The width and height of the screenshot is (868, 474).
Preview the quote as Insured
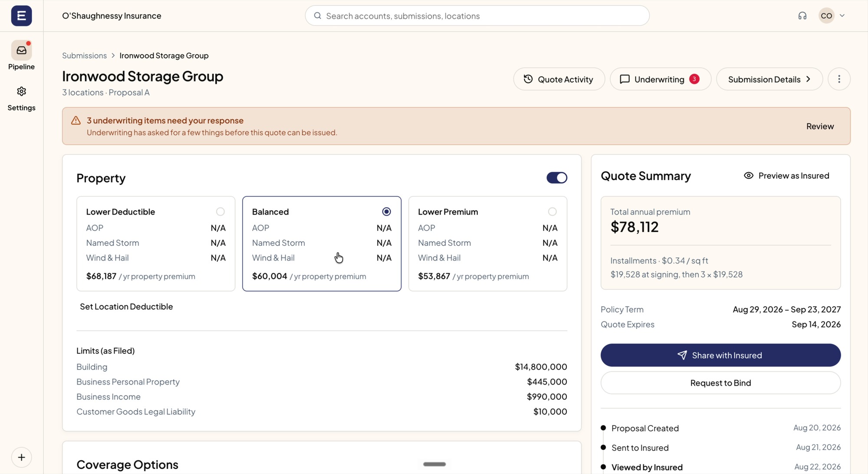point(786,176)
